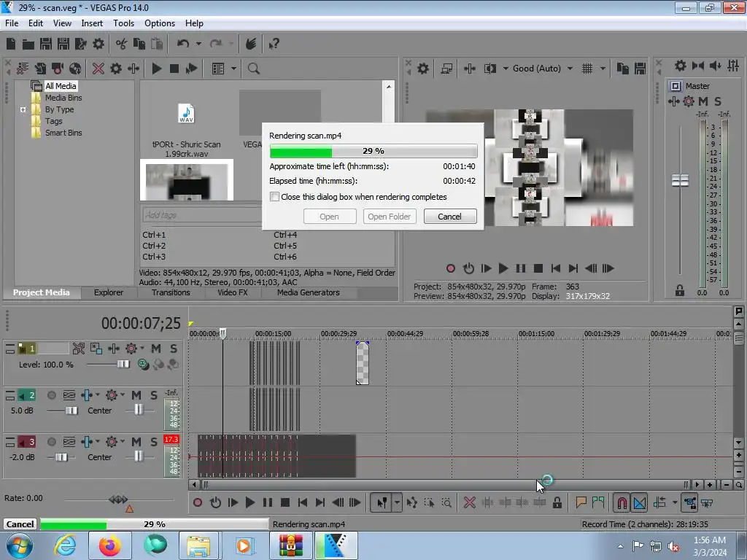The width and height of the screenshot is (747, 560).
Task: Select All Media in the media tree
Action: pyautogui.click(x=61, y=86)
